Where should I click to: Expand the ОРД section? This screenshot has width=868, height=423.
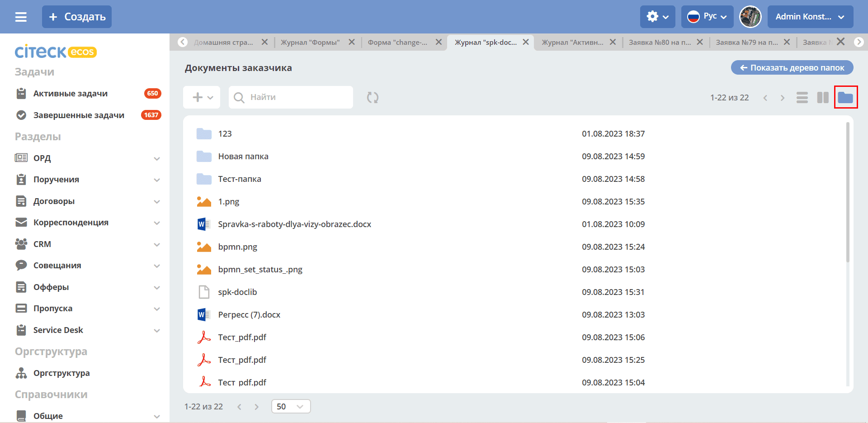click(x=157, y=158)
